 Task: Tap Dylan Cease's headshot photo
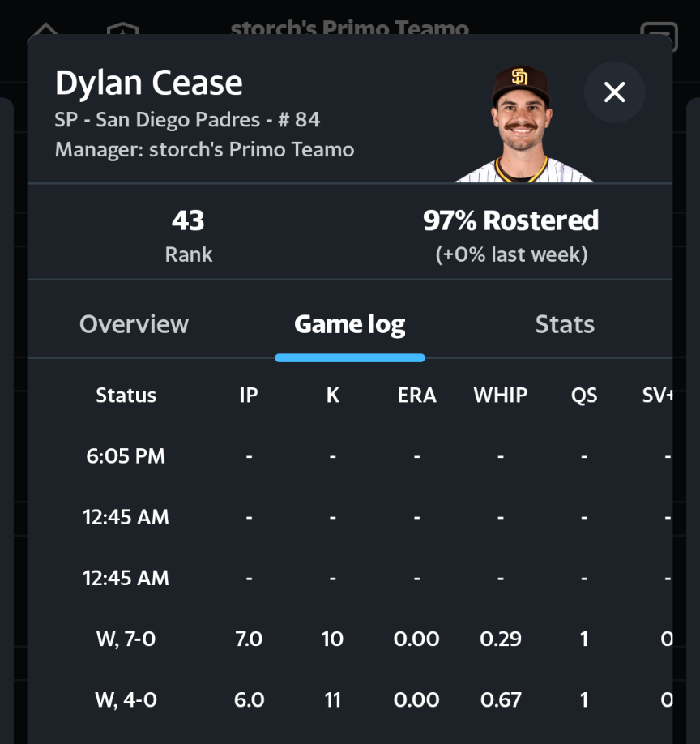[x=521, y=124]
